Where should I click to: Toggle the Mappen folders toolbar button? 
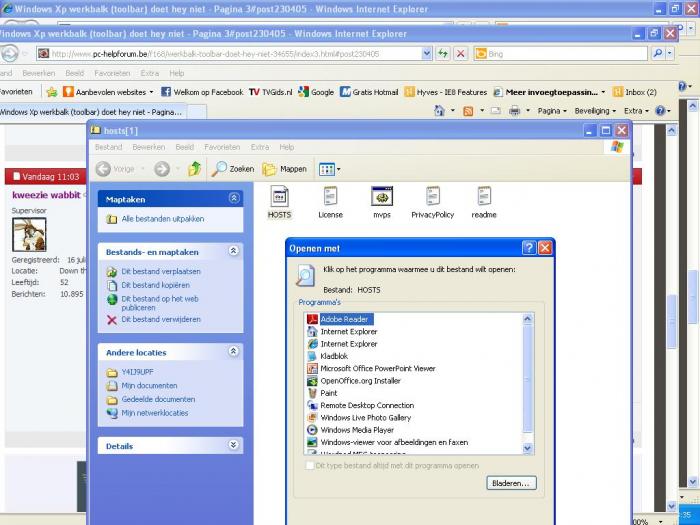point(285,169)
